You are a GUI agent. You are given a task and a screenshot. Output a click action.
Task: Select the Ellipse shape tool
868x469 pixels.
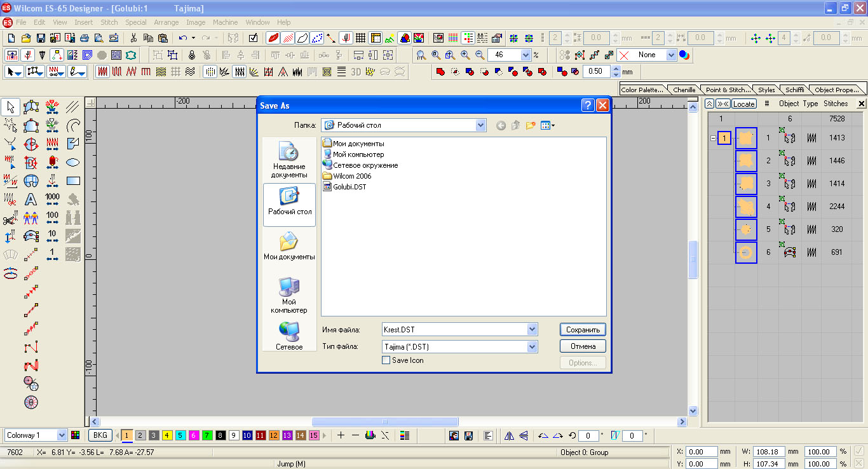click(x=73, y=162)
